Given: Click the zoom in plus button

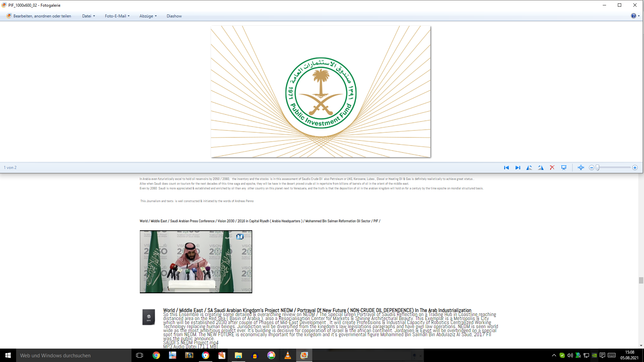Looking at the screenshot, I should pyautogui.click(x=635, y=168).
